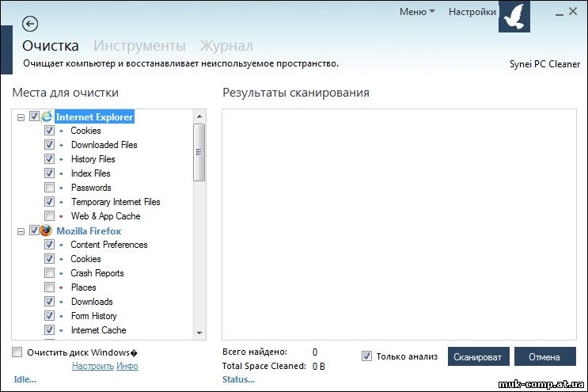Open the Инфо link
The height and width of the screenshot is (392, 588).
tap(127, 366)
